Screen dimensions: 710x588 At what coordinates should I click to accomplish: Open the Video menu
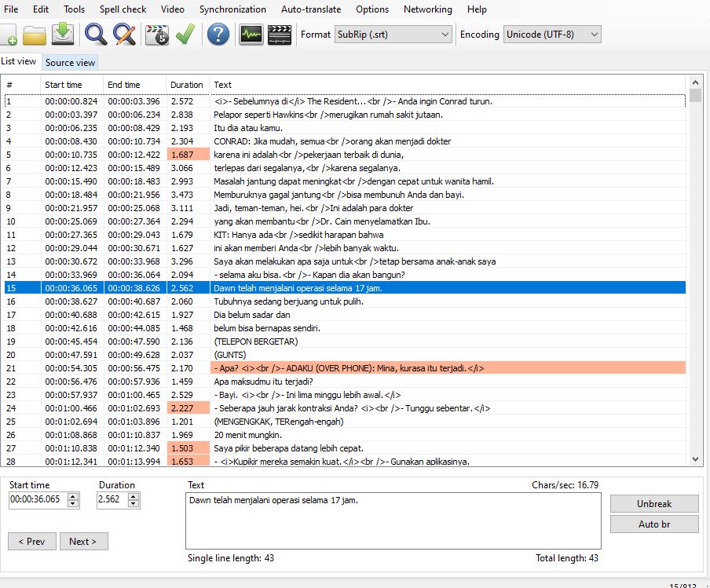point(173,9)
